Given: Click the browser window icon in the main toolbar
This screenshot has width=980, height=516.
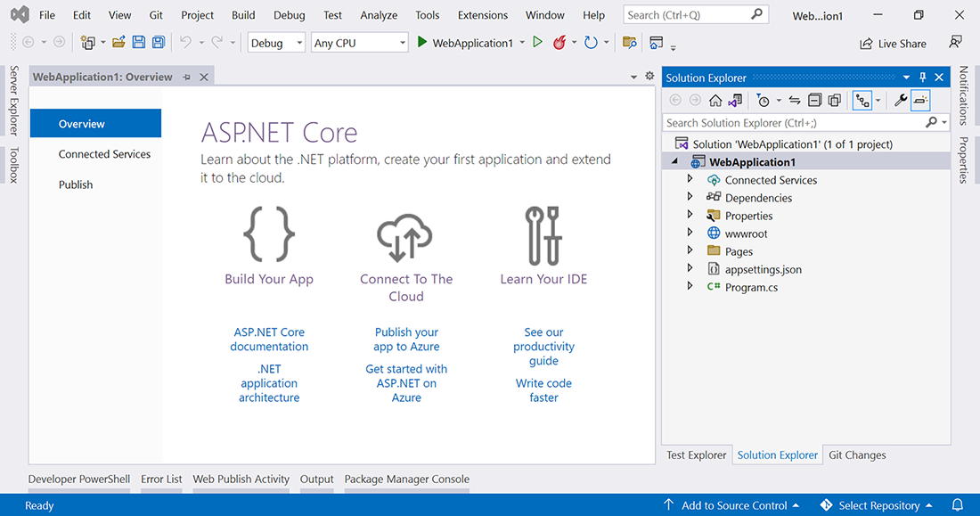Looking at the screenshot, I should 656,43.
